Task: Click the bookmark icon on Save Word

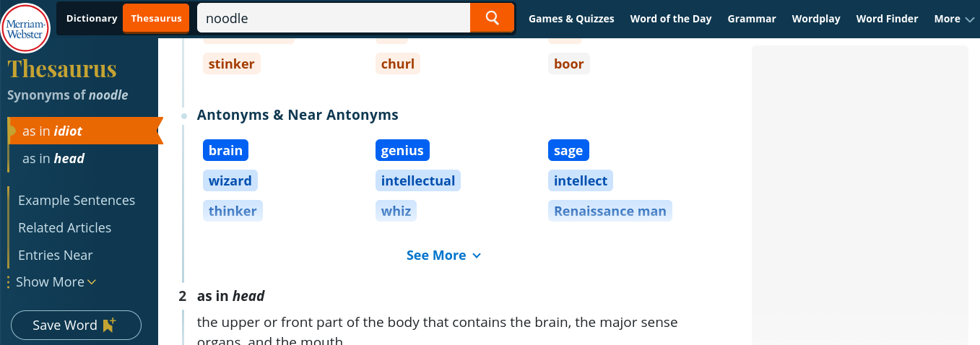Action: 109,325
